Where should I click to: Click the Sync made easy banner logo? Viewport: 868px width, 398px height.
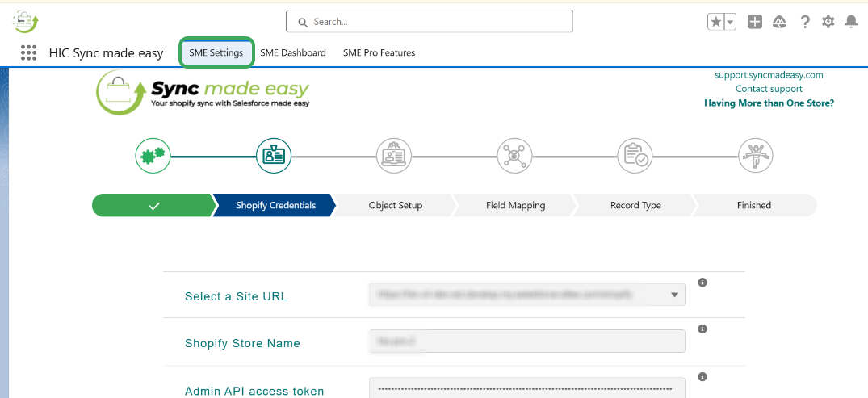click(x=203, y=93)
